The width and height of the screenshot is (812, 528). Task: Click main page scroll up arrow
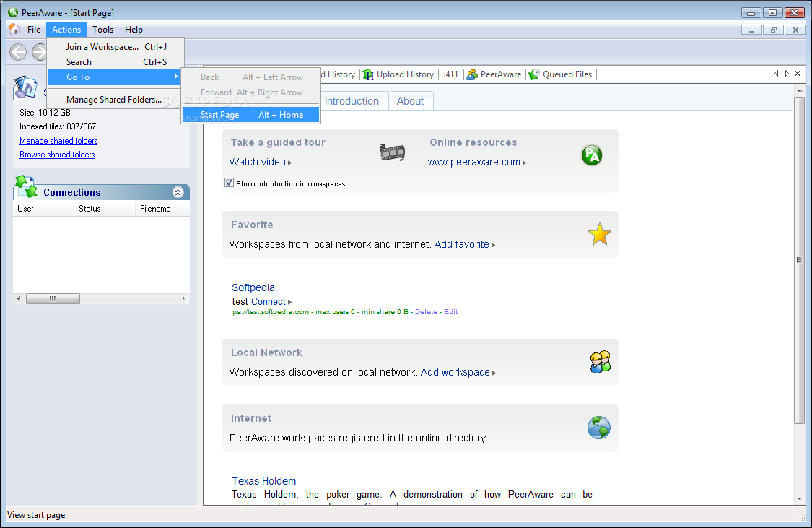tap(800, 90)
